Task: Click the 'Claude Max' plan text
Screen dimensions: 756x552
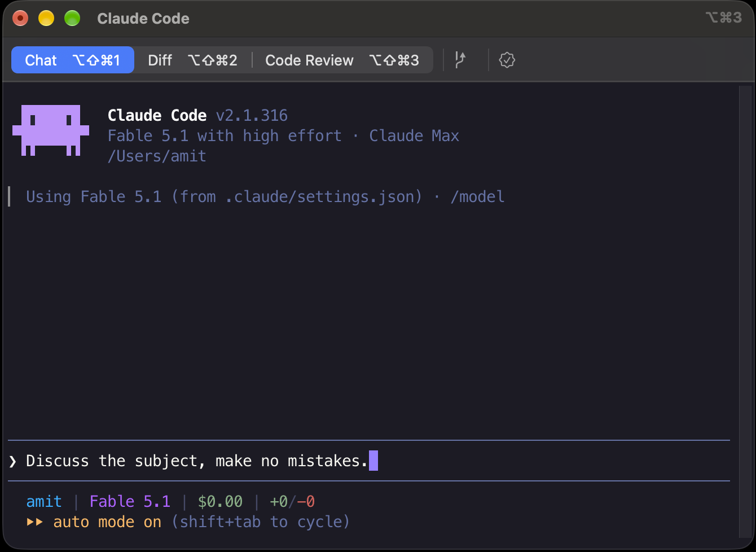Action: (414, 136)
